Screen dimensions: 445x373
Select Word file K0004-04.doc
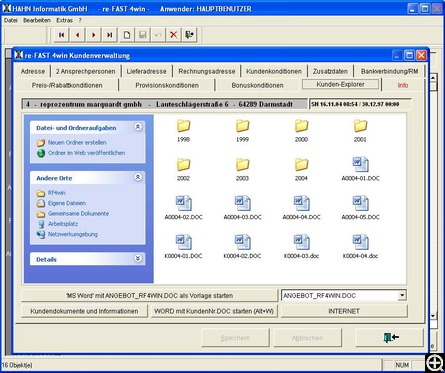tap(360, 247)
